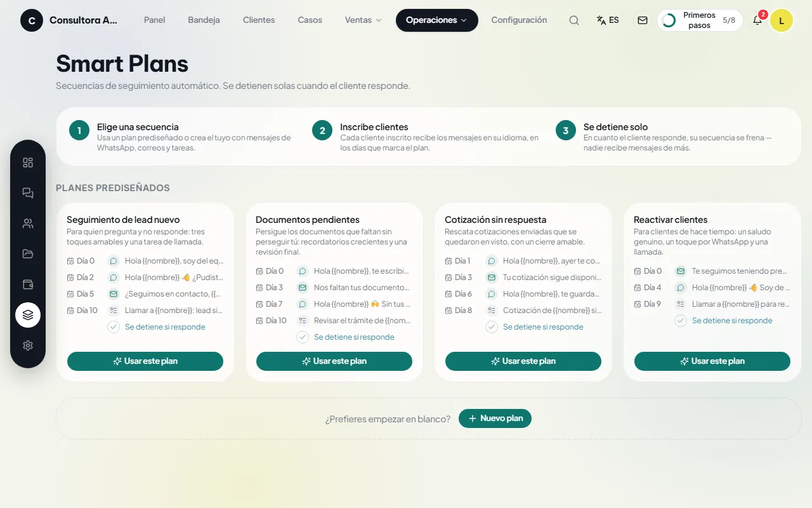This screenshot has width=812, height=508.
Task: Click the "Seguimiento de lead nuevo" title
Action: pyautogui.click(x=123, y=220)
